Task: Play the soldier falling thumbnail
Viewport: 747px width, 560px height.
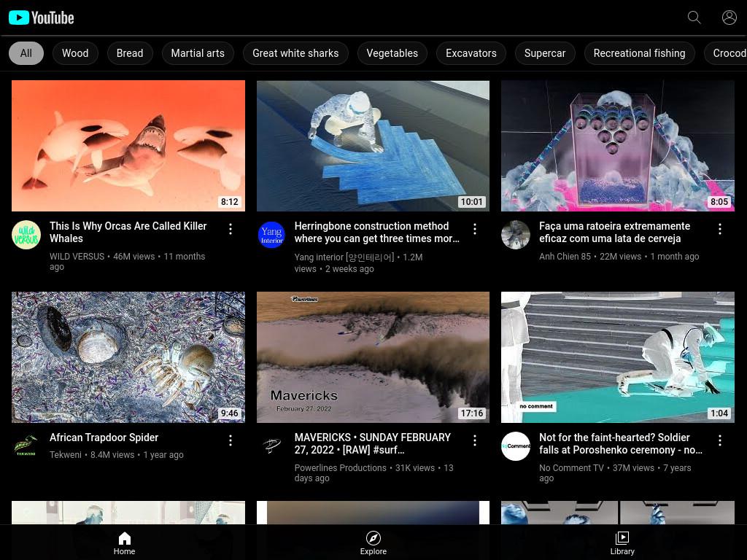Action: click(618, 357)
